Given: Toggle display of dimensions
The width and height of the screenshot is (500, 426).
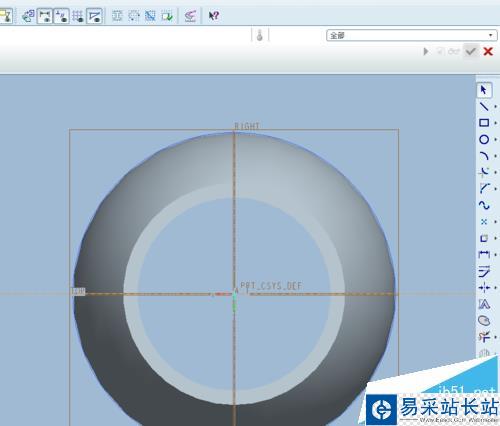Looking at the screenshot, I should point(45,16).
